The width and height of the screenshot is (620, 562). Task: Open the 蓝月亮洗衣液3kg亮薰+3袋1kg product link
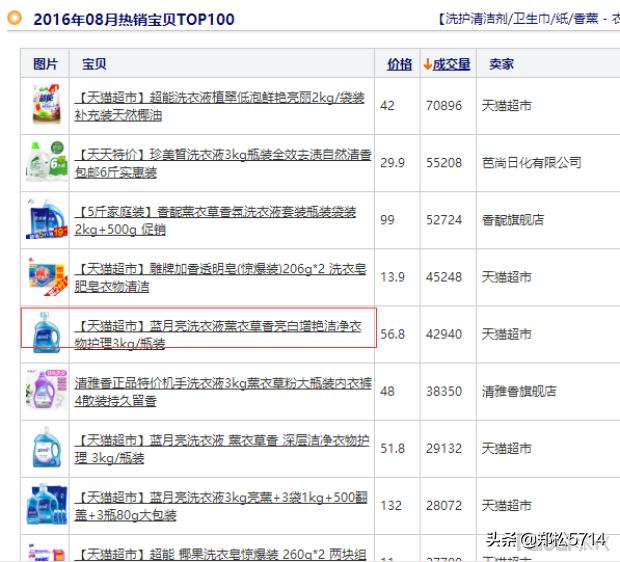click(x=221, y=506)
